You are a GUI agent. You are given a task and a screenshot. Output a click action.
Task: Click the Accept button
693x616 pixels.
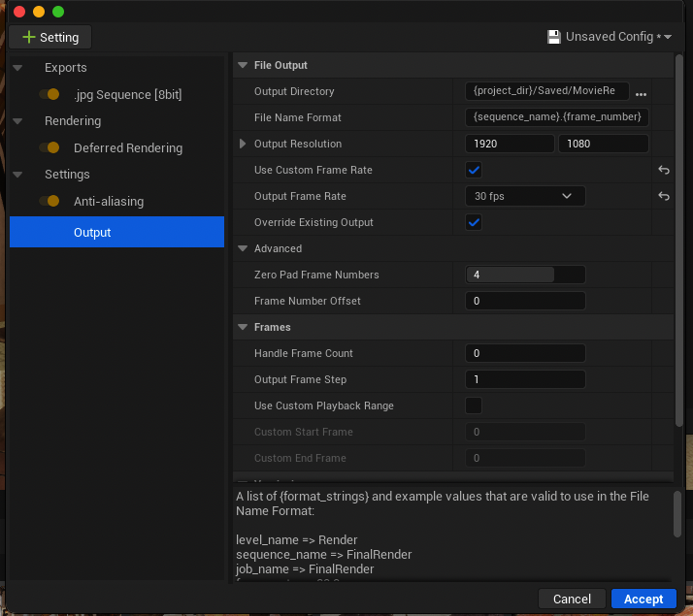coord(643,599)
